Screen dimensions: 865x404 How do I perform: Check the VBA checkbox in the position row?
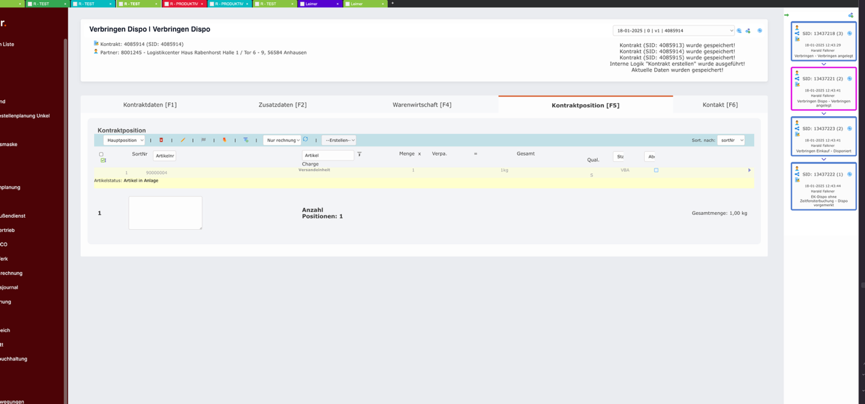click(656, 170)
